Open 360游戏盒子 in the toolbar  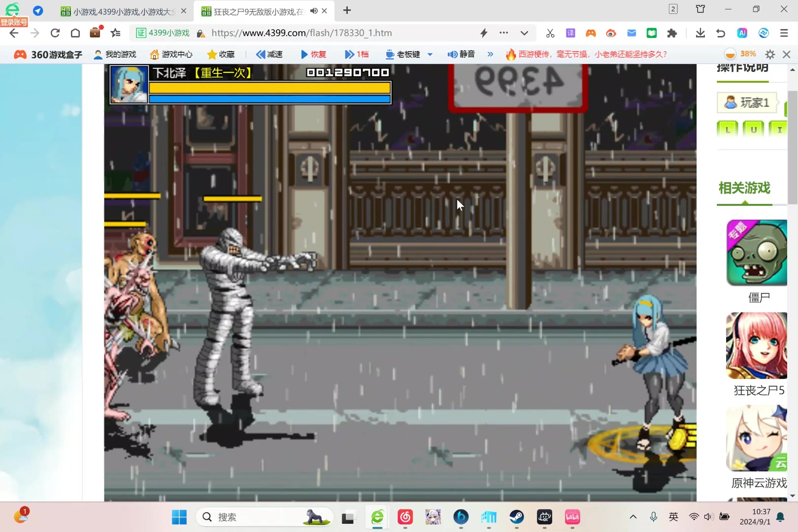tap(48, 54)
